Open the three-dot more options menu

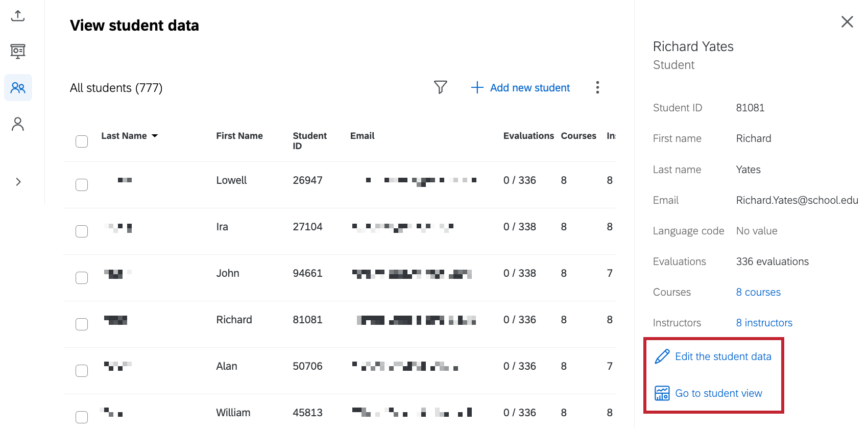tap(597, 87)
